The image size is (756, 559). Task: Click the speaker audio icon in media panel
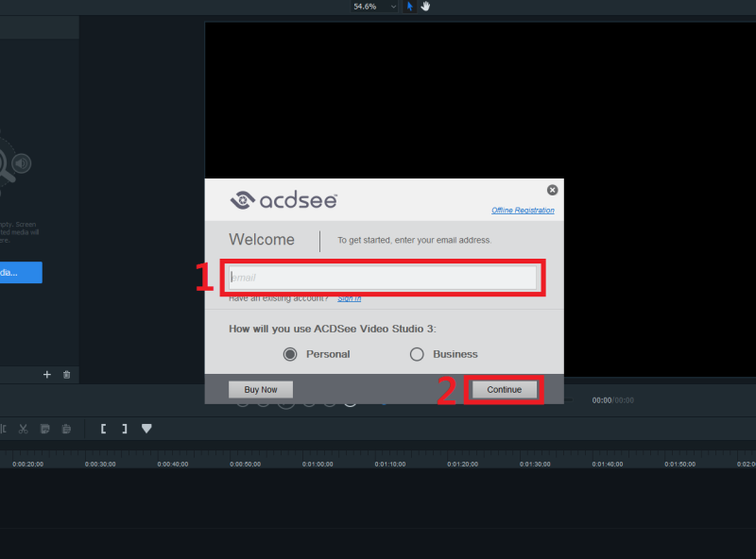pos(22,163)
